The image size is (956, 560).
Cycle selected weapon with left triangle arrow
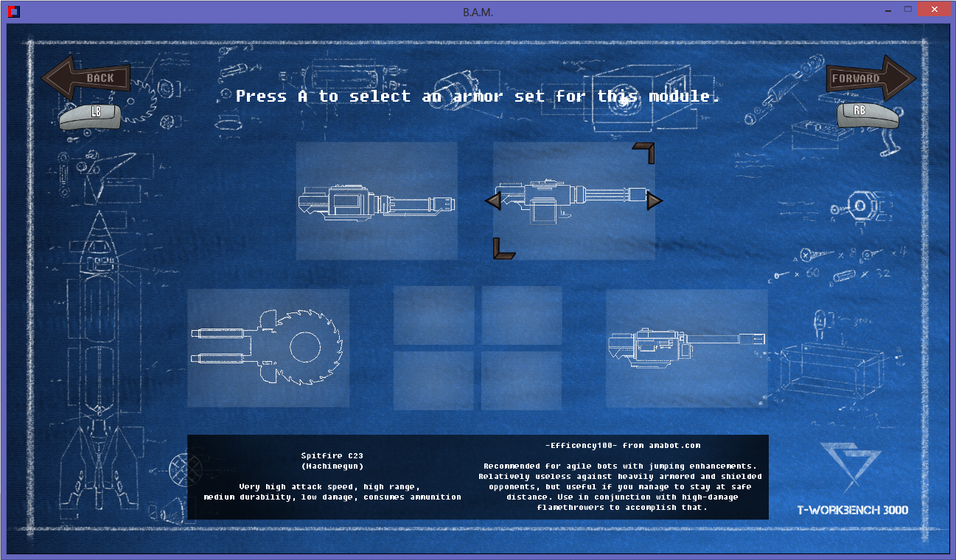tap(493, 200)
